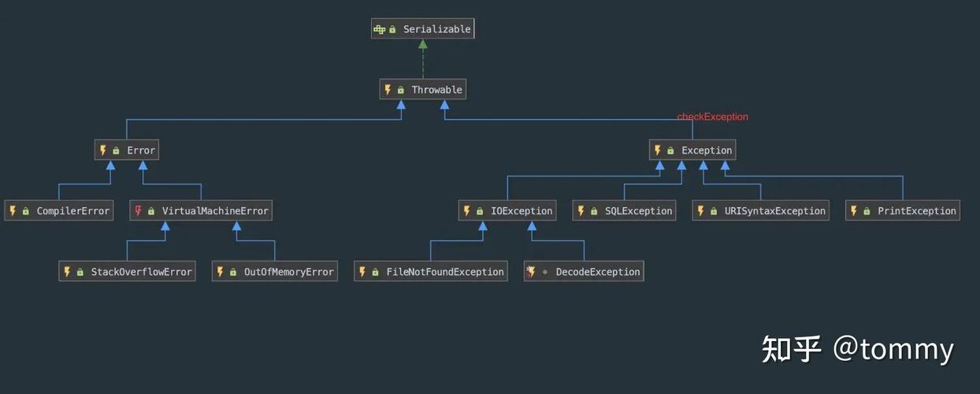This screenshot has height=394, width=980.
Task: Click the gray dot icon beside DecodeException
Action: 545,272
